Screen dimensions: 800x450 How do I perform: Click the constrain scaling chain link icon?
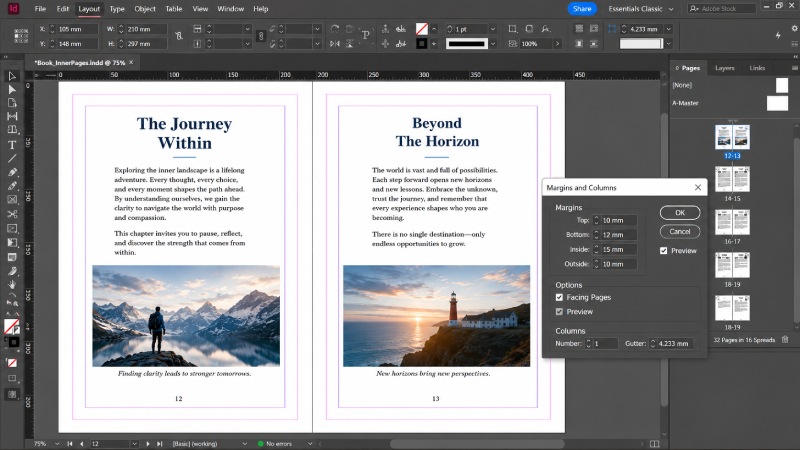261,36
